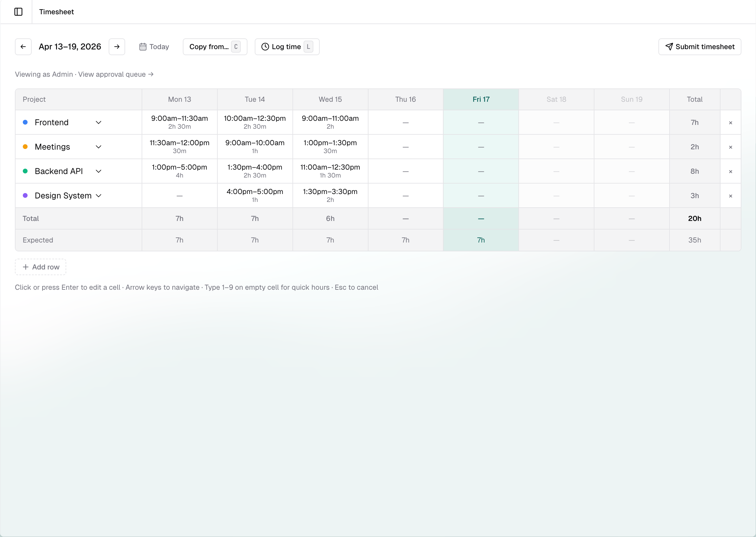Viewport: 756px width, 537px height.
Task: Delete the Backend API row
Action: 731,171
